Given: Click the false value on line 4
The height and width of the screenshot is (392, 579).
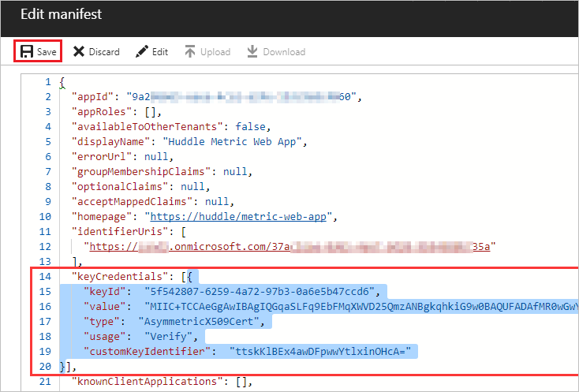Looking at the screenshot, I should (x=250, y=127).
